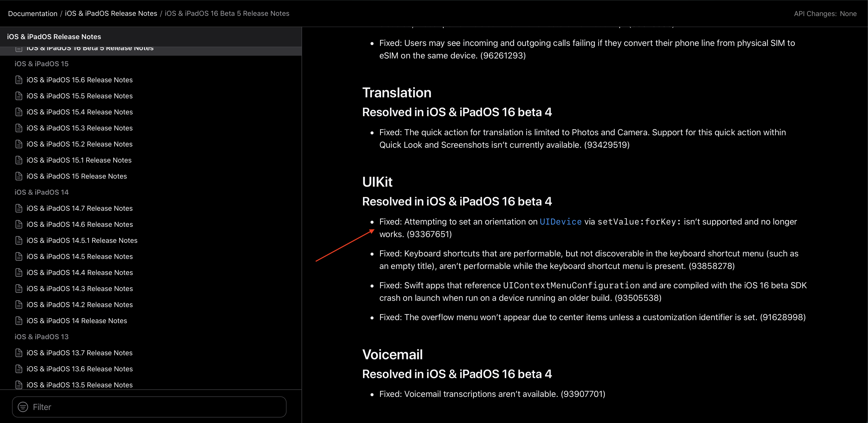The height and width of the screenshot is (423, 868).
Task: Click document icon beside iOS & iPadOS 14.5.1 Release Notes
Action: pyautogui.click(x=19, y=240)
